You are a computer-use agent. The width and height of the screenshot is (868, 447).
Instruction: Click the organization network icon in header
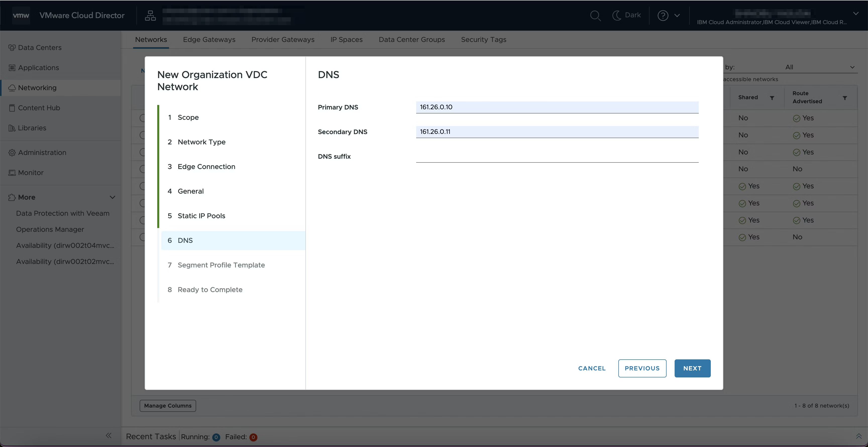pyautogui.click(x=150, y=16)
